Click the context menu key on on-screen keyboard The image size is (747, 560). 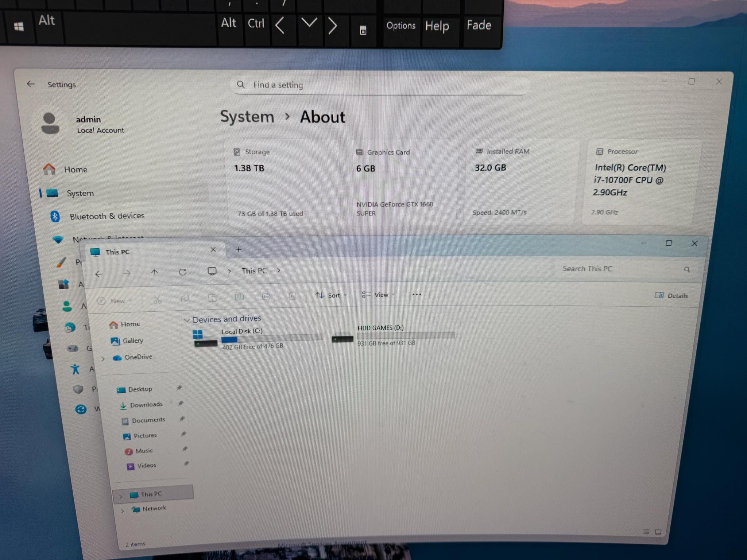(x=363, y=30)
